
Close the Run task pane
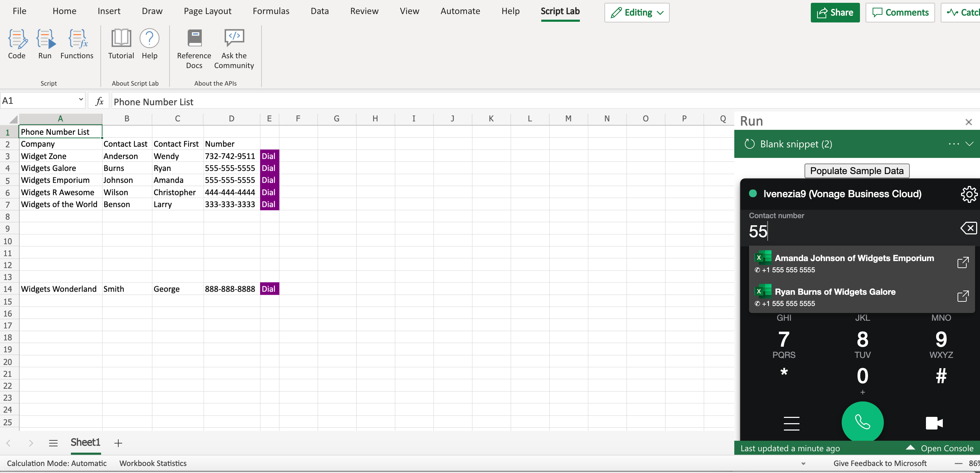968,122
